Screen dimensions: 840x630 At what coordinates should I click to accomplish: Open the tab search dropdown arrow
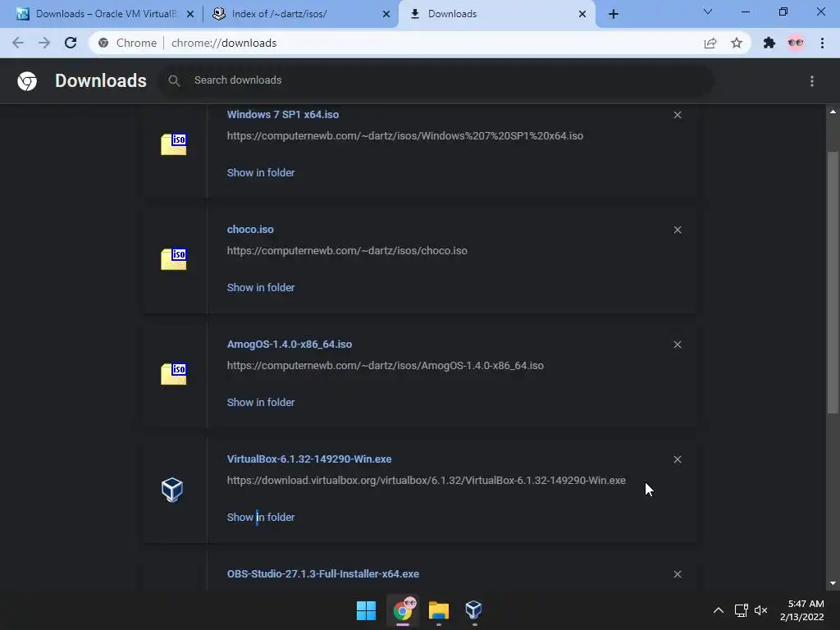tap(708, 11)
